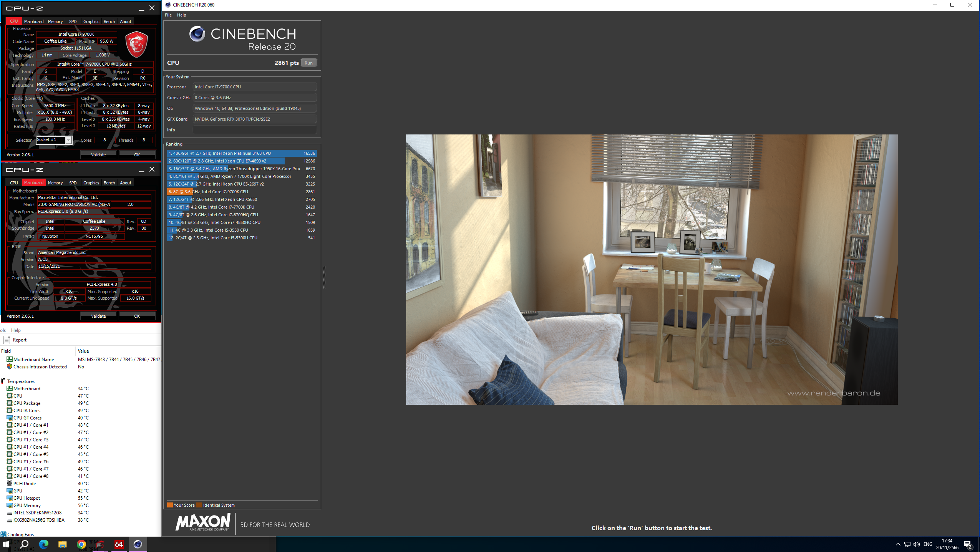Open the Bench tab in lower CPU-Z
The width and height of the screenshot is (980, 552).
[109, 183]
